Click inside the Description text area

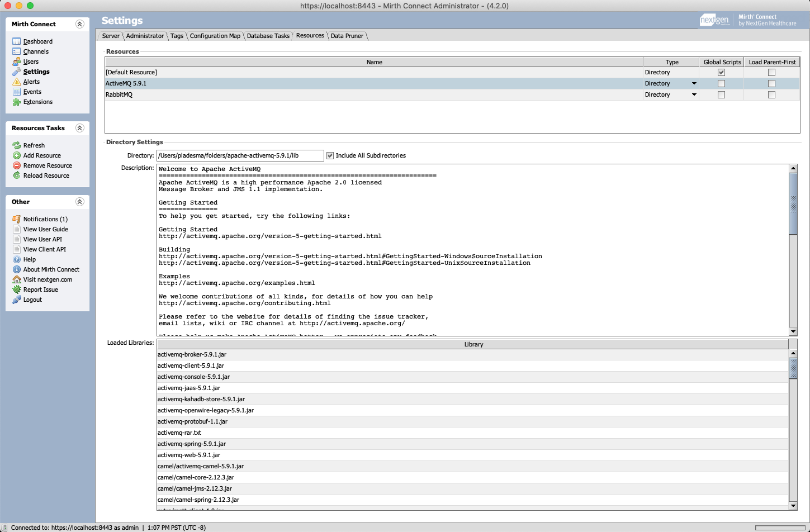click(473, 250)
